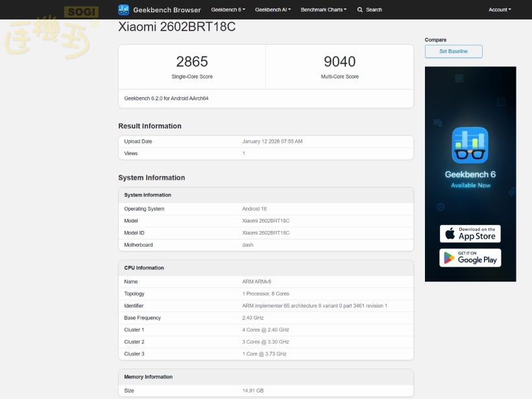This screenshot has height=399, width=532.
Task: Open the Download on the App Store badge
Action: 470,233
